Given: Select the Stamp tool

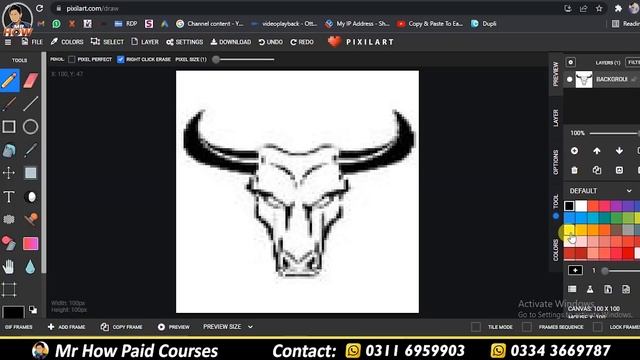Looking at the screenshot, I should click(x=31, y=220).
